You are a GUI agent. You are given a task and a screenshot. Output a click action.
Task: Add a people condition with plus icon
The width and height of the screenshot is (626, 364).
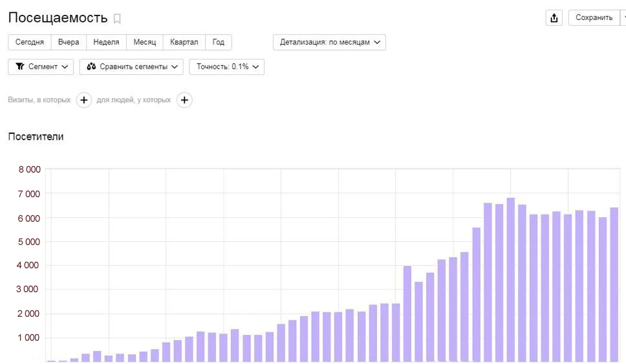(184, 100)
